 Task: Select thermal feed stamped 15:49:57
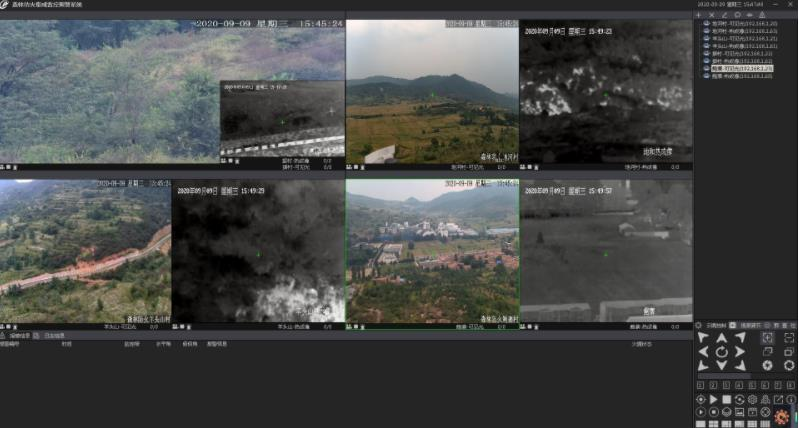pyautogui.click(x=606, y=251)
